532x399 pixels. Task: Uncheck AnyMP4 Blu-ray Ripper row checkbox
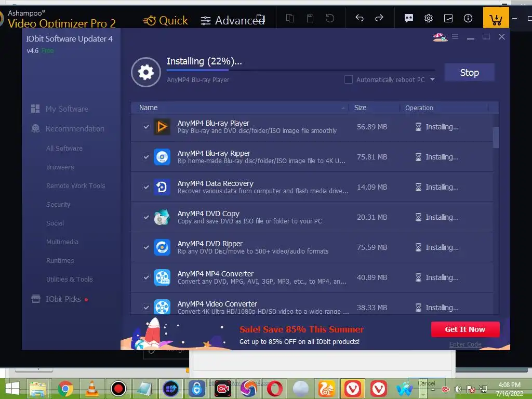coord(146,157)
